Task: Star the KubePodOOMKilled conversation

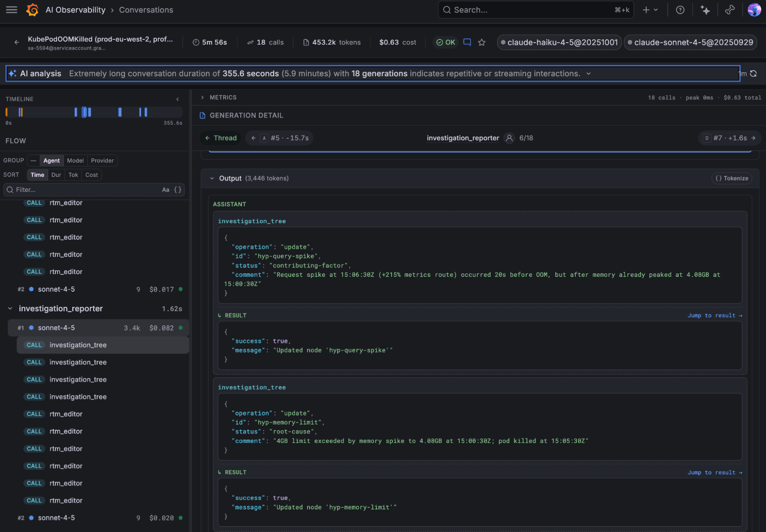Action: (482, 42)
